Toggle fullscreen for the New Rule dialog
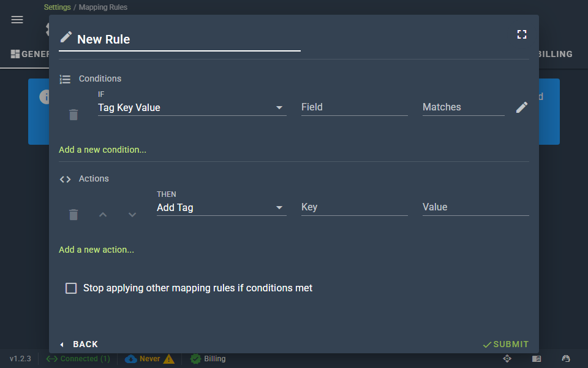 click(522, 34)
